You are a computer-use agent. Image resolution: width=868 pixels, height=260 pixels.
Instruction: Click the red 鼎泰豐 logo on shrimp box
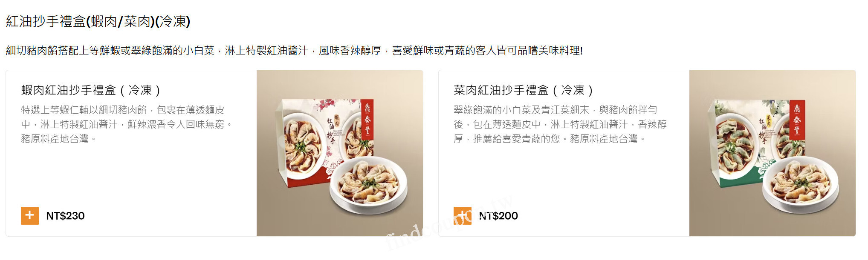tap(367, 120)
